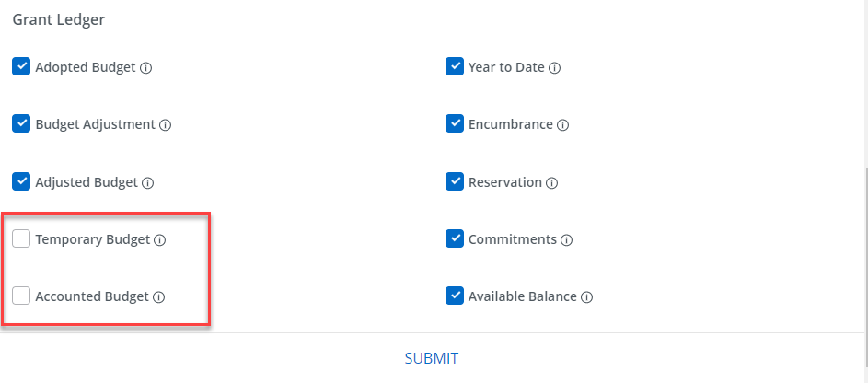
Task: Click info icon next to Adopted Budget
Action: click(145, 68)
